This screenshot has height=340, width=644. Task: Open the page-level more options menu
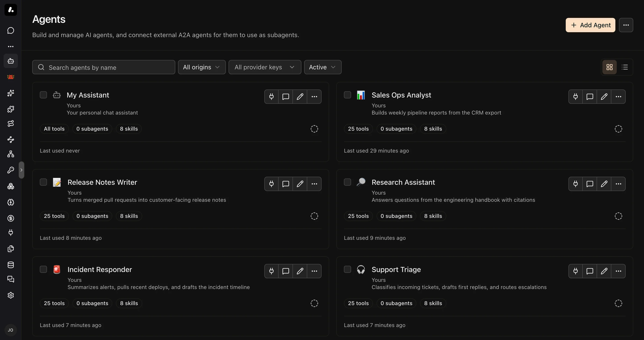point(626,25)
